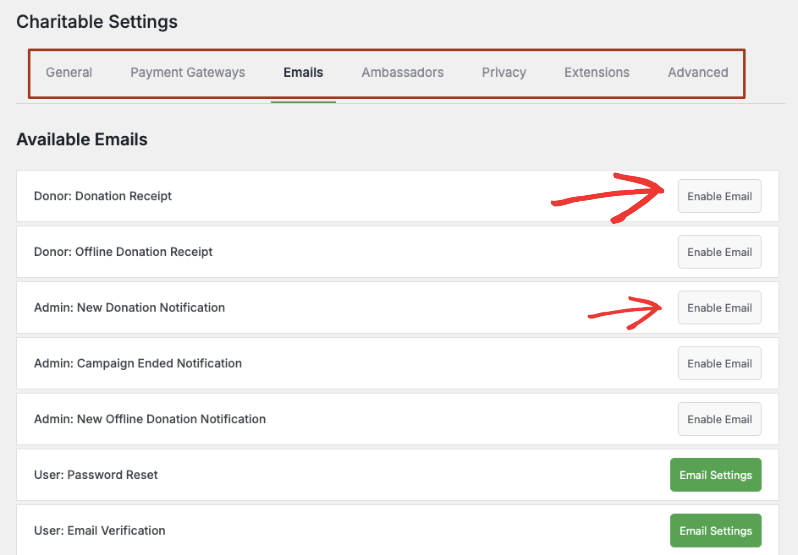Select the Emails tab
This screenshot has height=555, width=798.
tap(303, 73)
